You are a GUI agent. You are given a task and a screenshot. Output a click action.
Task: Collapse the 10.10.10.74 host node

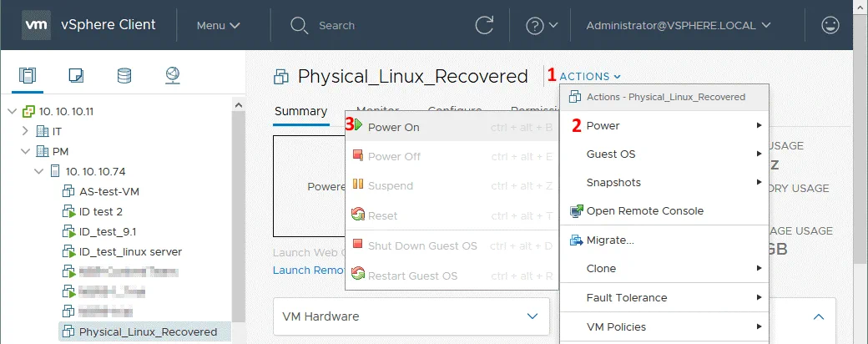tap(39, 171)
